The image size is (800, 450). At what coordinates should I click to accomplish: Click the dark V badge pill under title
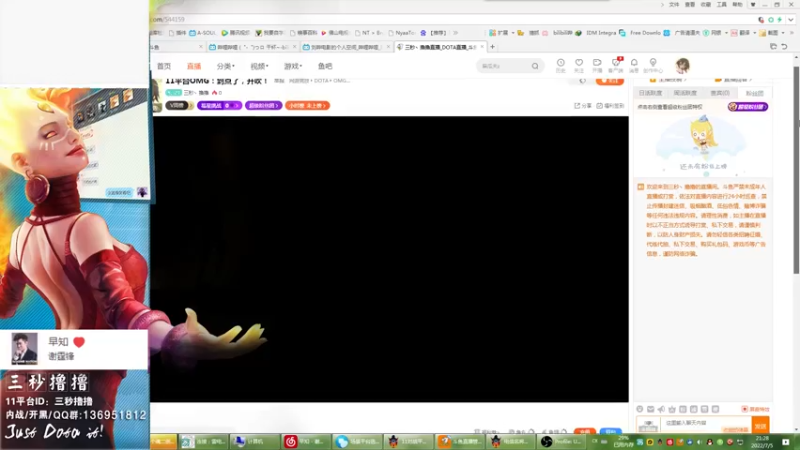point(178,106)
